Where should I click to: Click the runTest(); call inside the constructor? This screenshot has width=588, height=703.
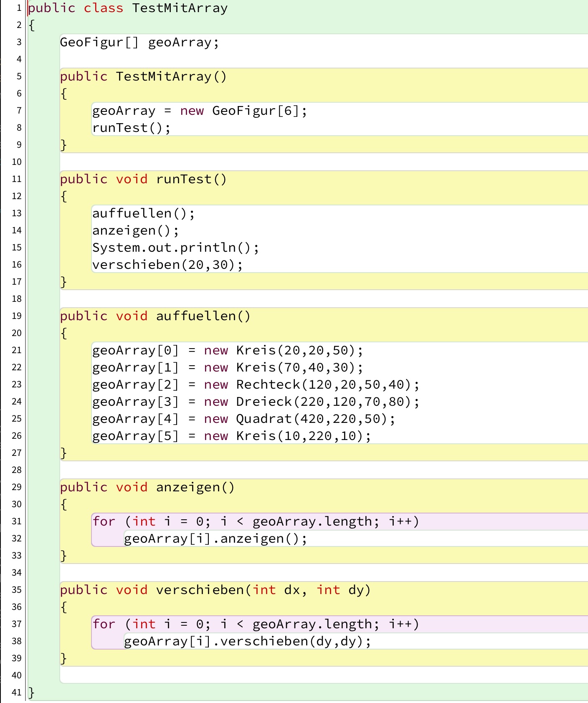pos(131,128)
